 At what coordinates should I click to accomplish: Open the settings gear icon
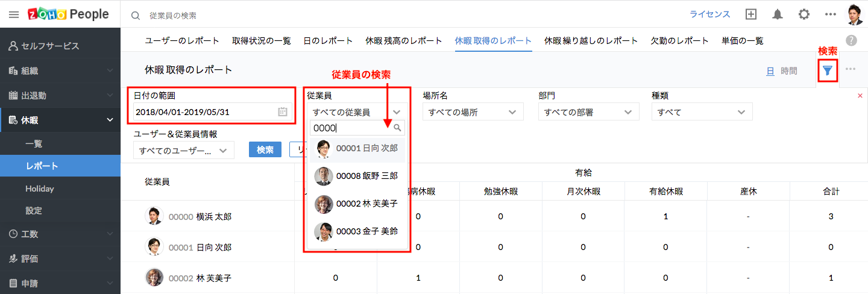[804, 14]
